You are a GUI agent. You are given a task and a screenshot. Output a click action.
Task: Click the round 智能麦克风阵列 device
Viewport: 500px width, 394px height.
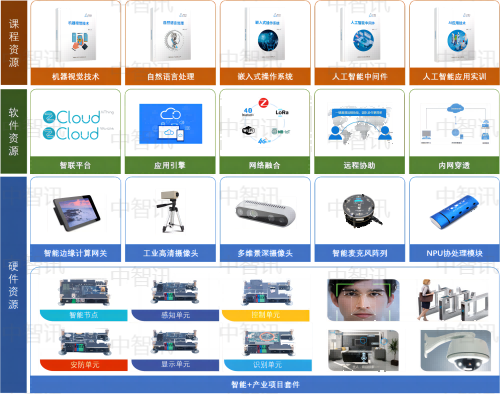pos(362,211)
